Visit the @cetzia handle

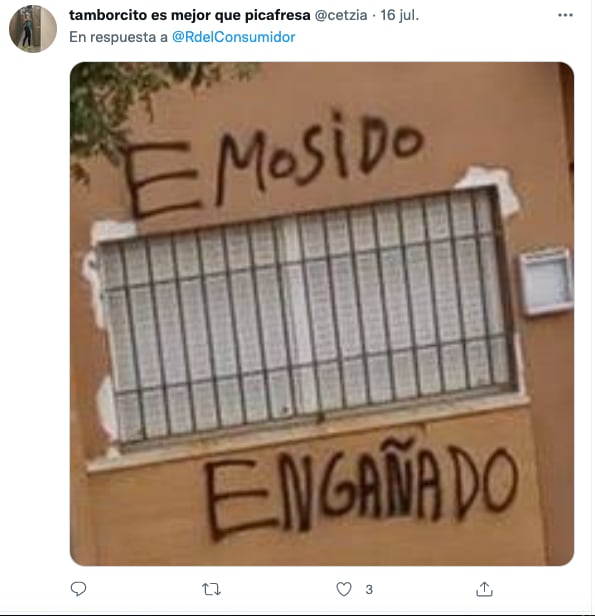tap(341, 15)
